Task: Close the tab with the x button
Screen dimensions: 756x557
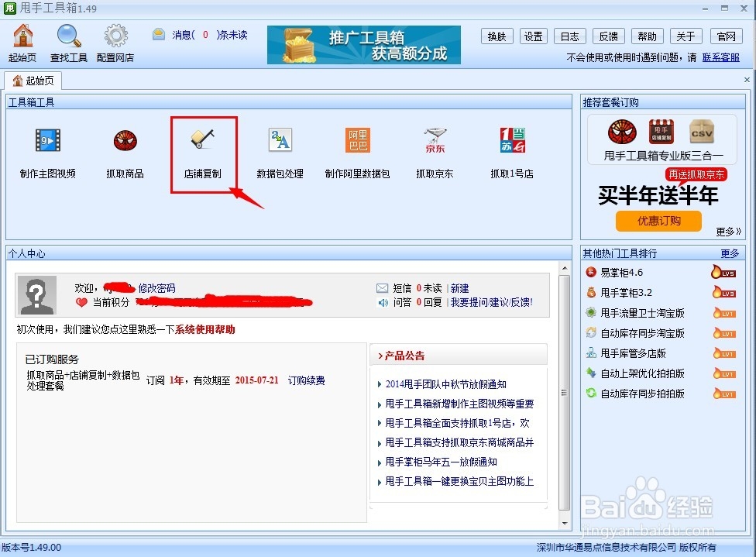Action: (747, 80)
